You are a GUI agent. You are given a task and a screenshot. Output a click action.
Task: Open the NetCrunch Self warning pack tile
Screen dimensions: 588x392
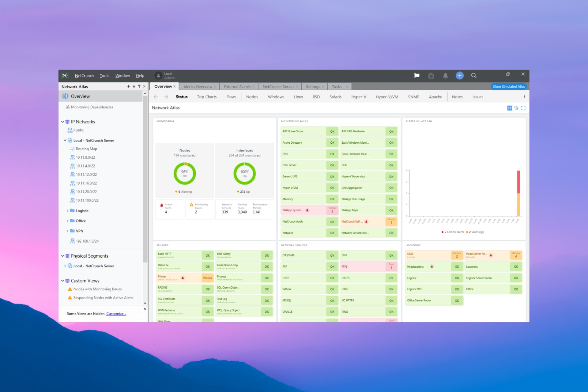[x=368, y=221]
